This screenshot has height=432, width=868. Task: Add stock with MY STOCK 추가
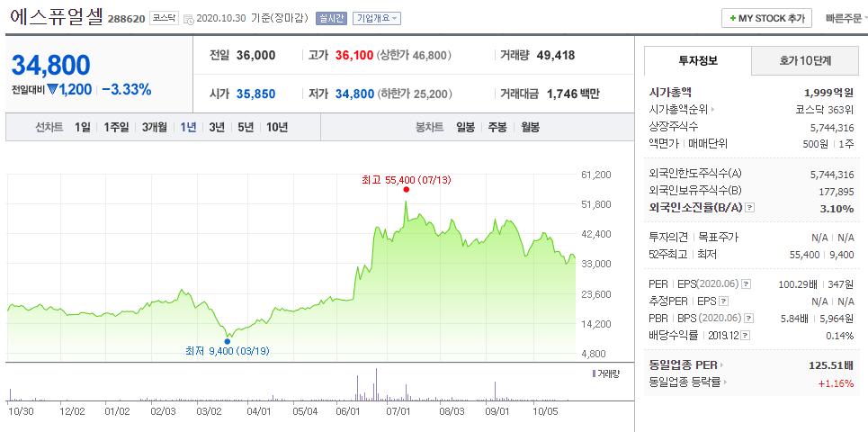(x=766, y=18)
